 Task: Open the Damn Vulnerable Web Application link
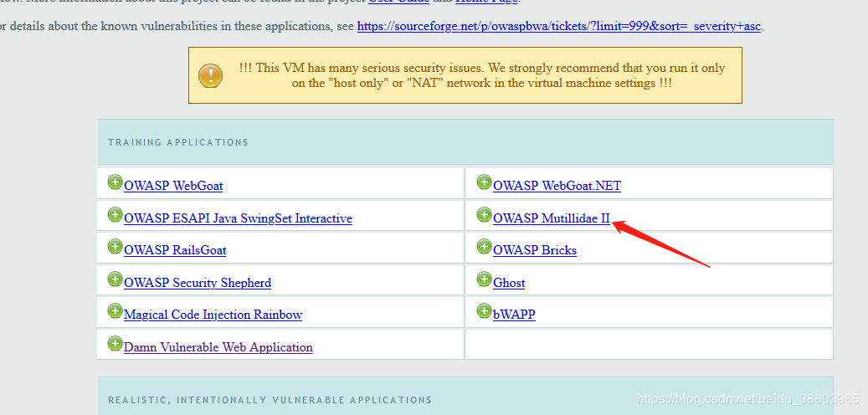pos(218,347)
